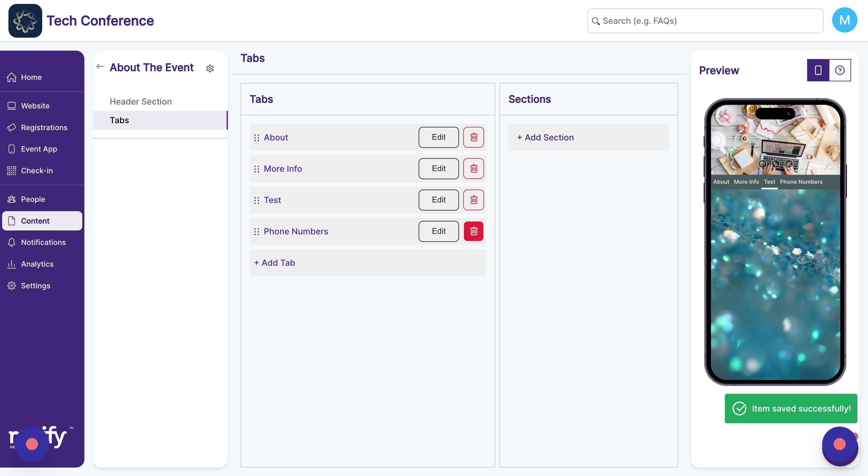Navigate to Event App in sidebar
Image resolution: width=868 pixels, height=476 pixels.
click(39, 149)
